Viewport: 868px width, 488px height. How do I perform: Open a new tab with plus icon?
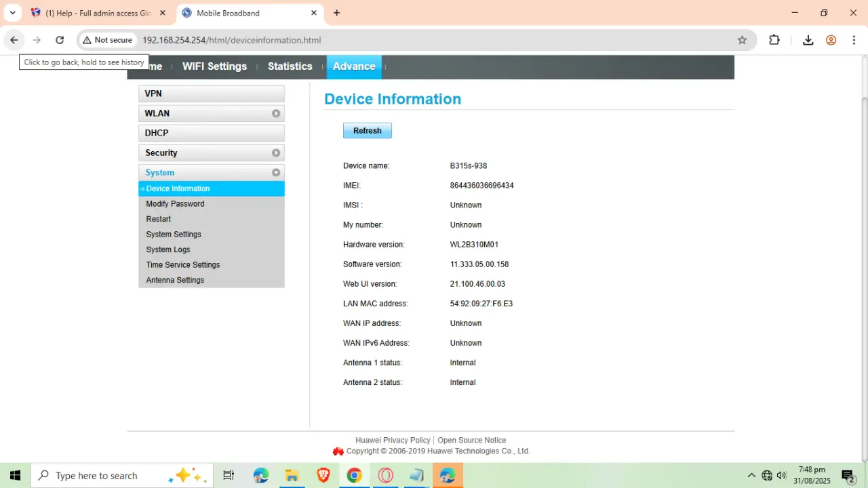tap(336, 13)
